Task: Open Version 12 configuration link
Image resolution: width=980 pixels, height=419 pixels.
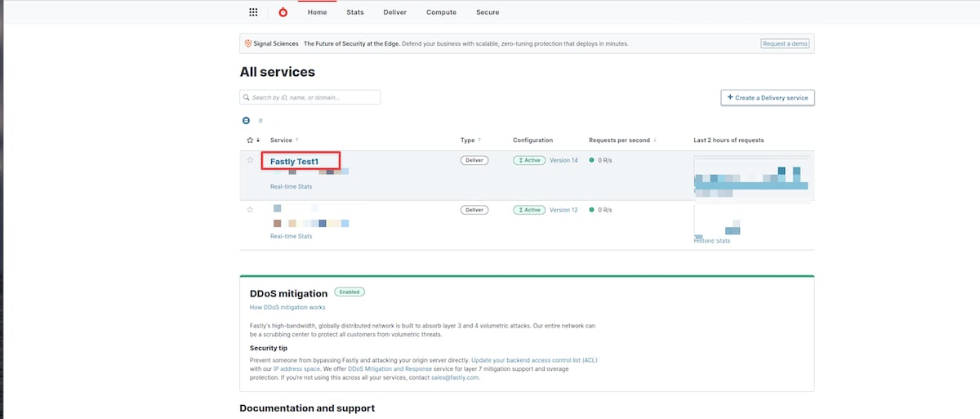Action: (x=563, y=210)
